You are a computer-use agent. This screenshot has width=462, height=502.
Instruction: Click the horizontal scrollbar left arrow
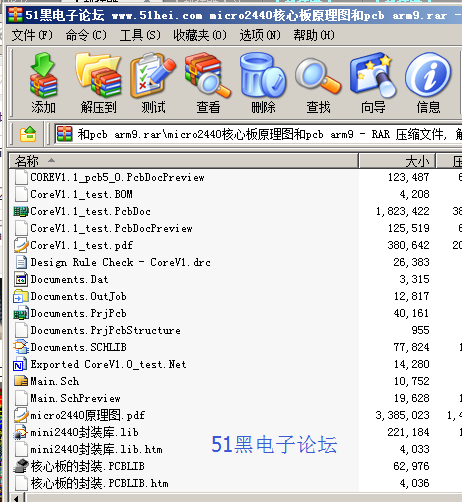click(15, 498)
